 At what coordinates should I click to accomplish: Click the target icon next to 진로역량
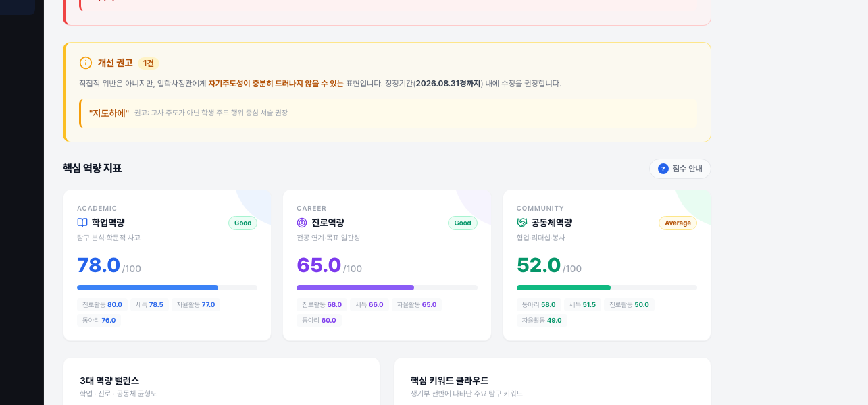click(x=302, y=223)
